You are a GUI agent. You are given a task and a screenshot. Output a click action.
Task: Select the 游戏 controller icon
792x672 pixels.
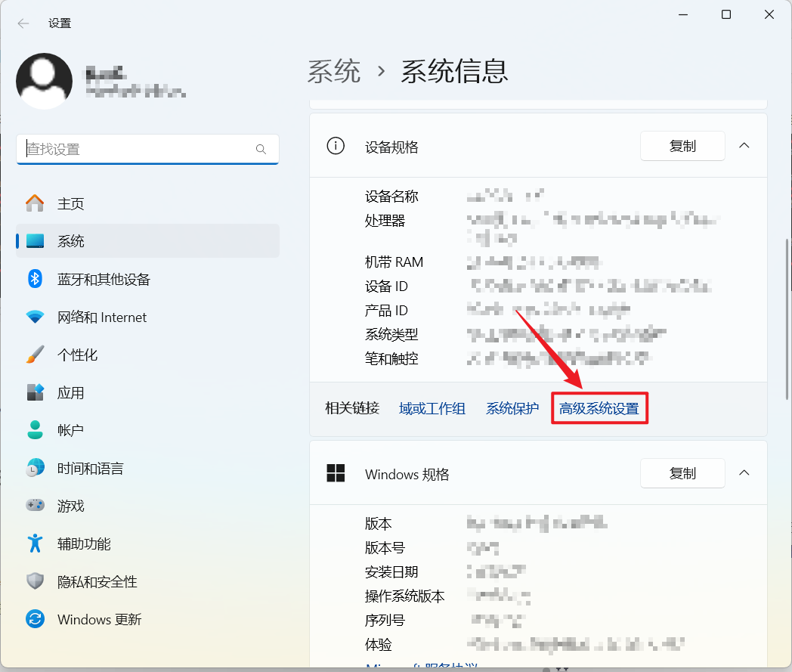34,506
